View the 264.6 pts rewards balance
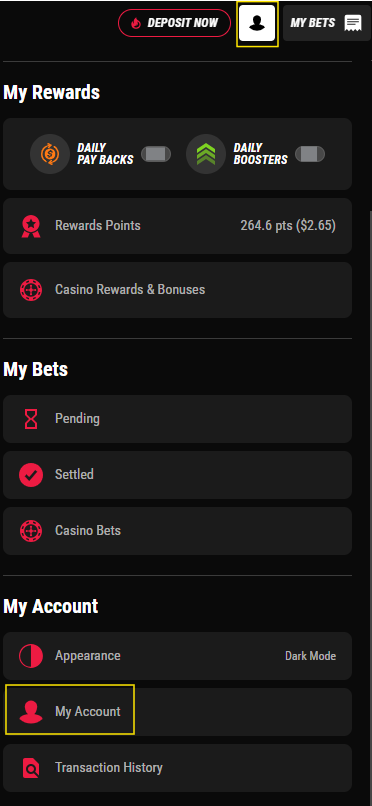Image resolution: width=372 pixels, height=806 pixels. [288, 226]
